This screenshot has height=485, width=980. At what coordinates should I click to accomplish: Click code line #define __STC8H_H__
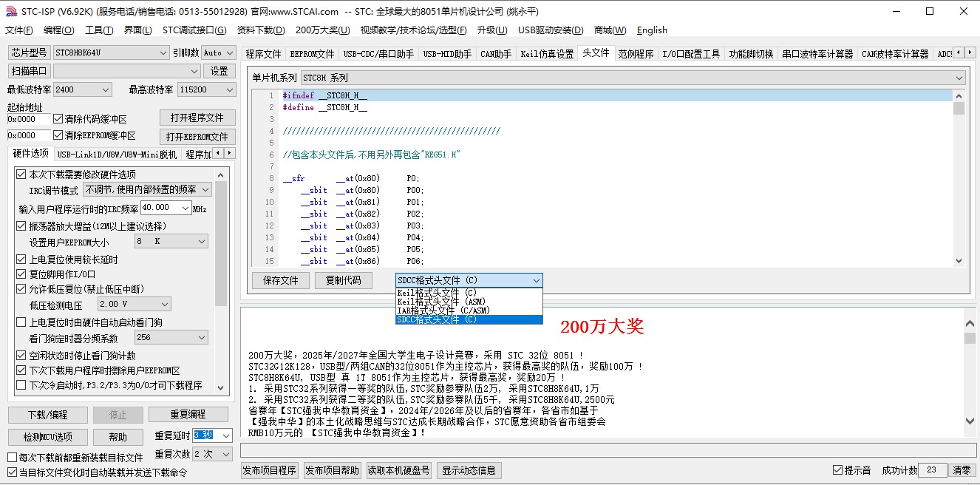point(325,107)
